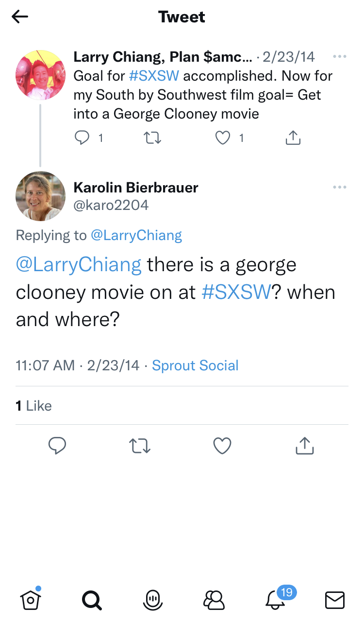Open the Sprout Social source link

pos(195,365)
